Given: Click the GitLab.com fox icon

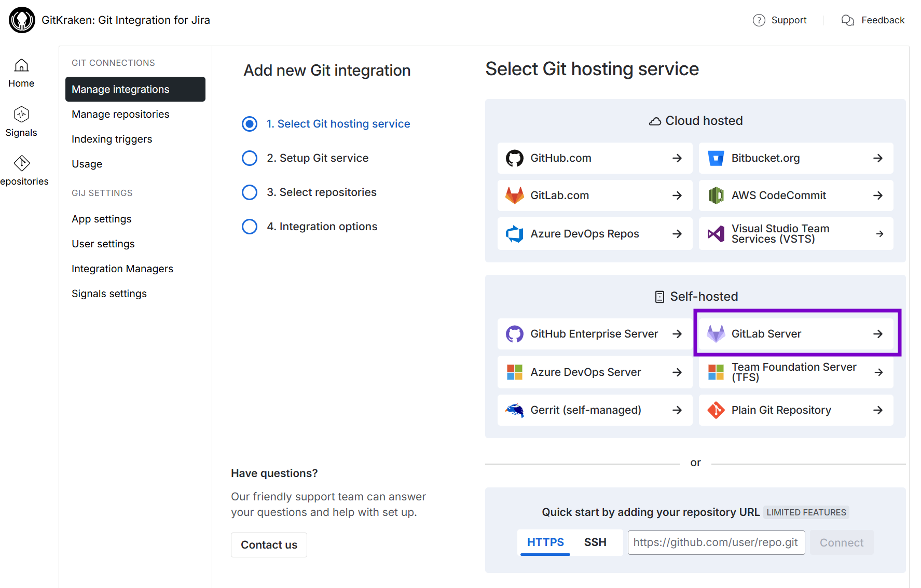Looking at the screenshot, I should point(514,195).
